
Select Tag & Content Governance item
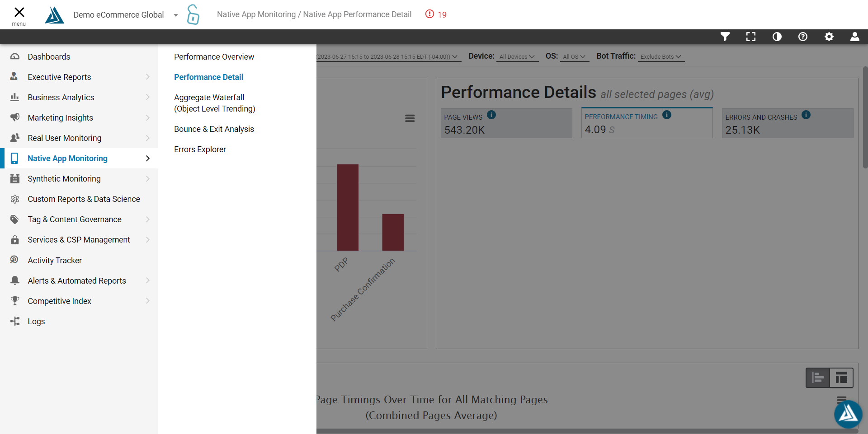(79, 219)
